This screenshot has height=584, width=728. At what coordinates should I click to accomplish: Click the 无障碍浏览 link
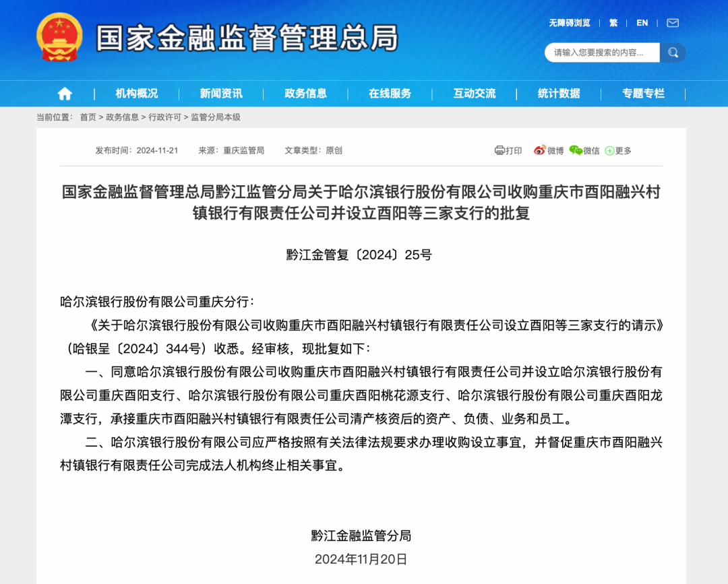[x=570, y=23]
